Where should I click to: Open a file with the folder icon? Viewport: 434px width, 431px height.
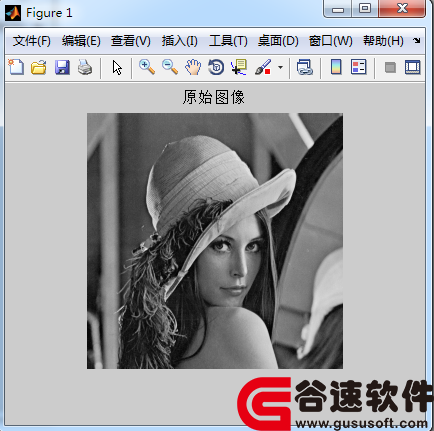[39, 67]
